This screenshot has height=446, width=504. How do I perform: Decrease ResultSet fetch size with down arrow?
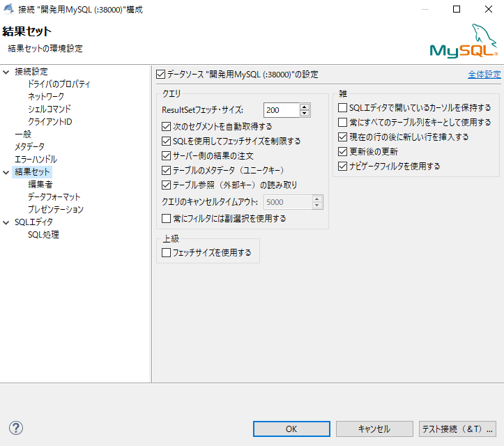coord(305,113)
